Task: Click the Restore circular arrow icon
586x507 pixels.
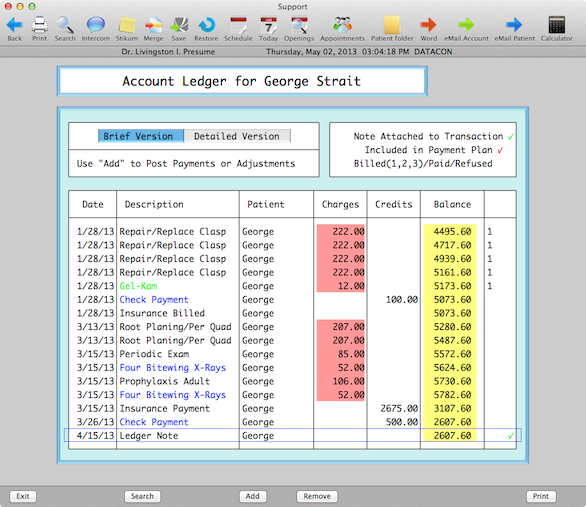Action: click(x=206, y=25)
